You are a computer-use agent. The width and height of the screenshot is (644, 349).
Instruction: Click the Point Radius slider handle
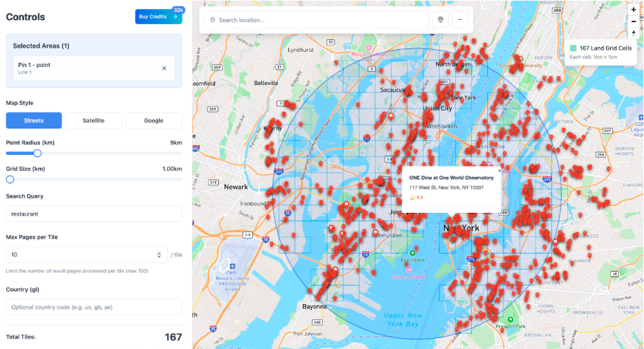[37, 153]
